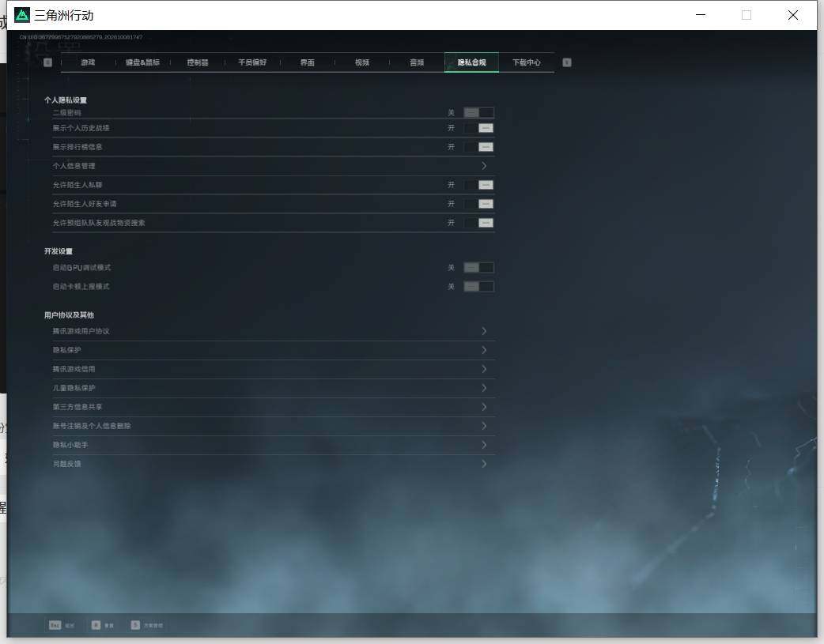Click the 第三方信息共享 row chevron
Image resolution: width=824 pixels, height=644 pixels.
[484, 407]
